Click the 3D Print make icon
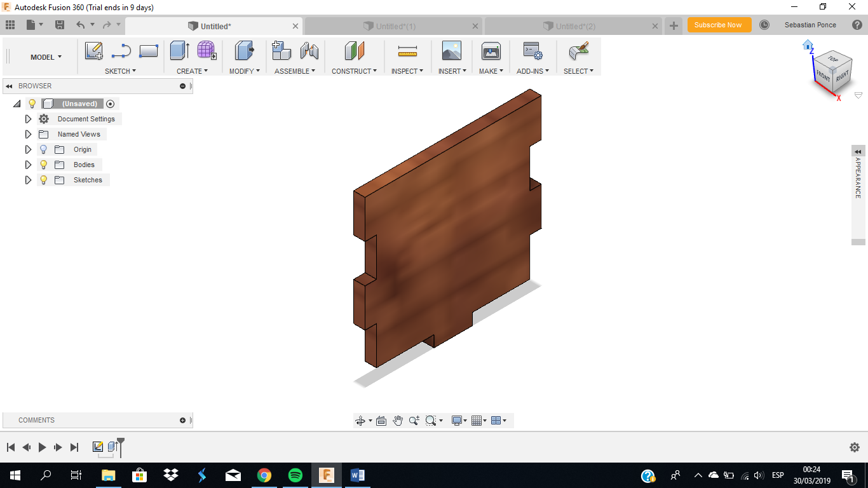868x488 pixels. pos(491,51)
